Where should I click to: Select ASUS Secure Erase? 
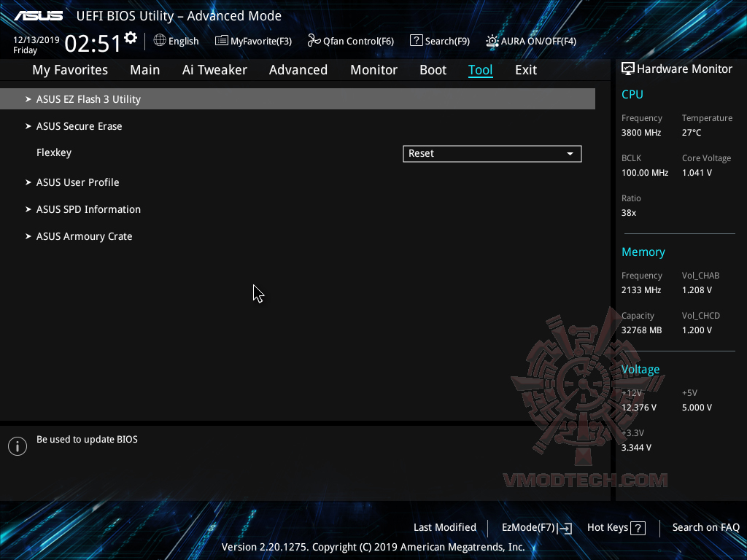coord(79,125)
